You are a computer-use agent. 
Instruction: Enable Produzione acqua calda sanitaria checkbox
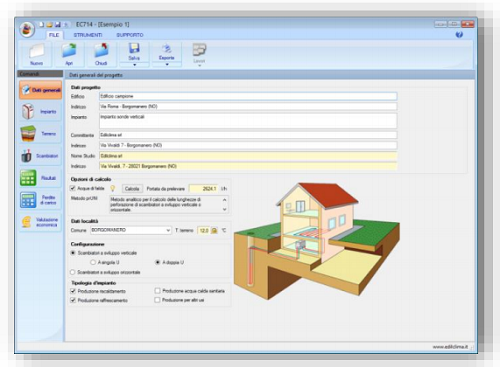coord(157,291)
